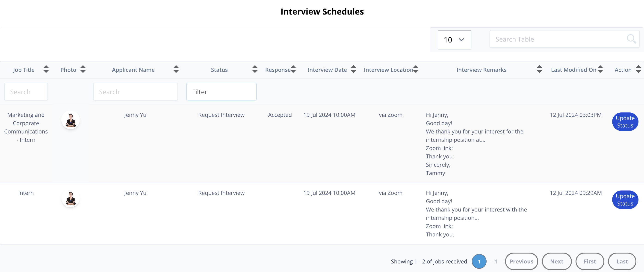Viewport: 644px width, 272px height.
Task: Select page 1 in pagination
Action: point(479,261)
